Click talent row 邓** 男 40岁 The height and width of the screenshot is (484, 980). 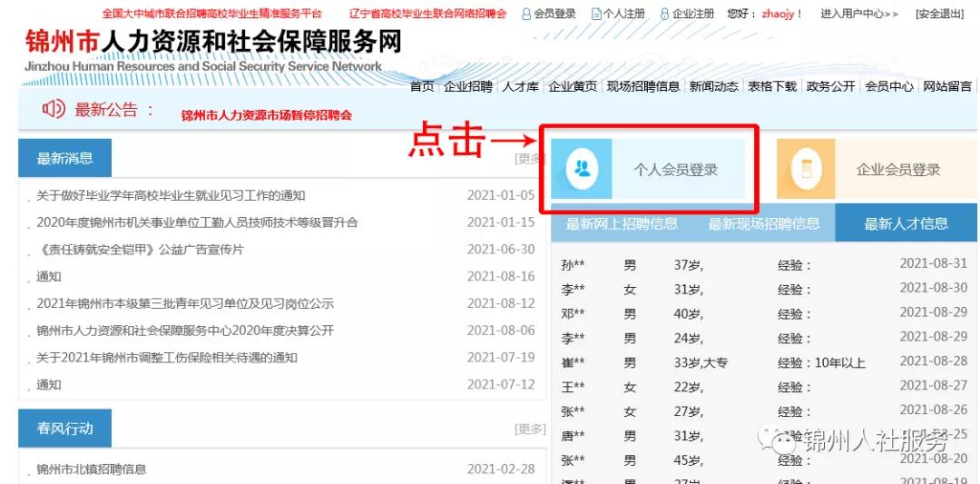point(764,313)
